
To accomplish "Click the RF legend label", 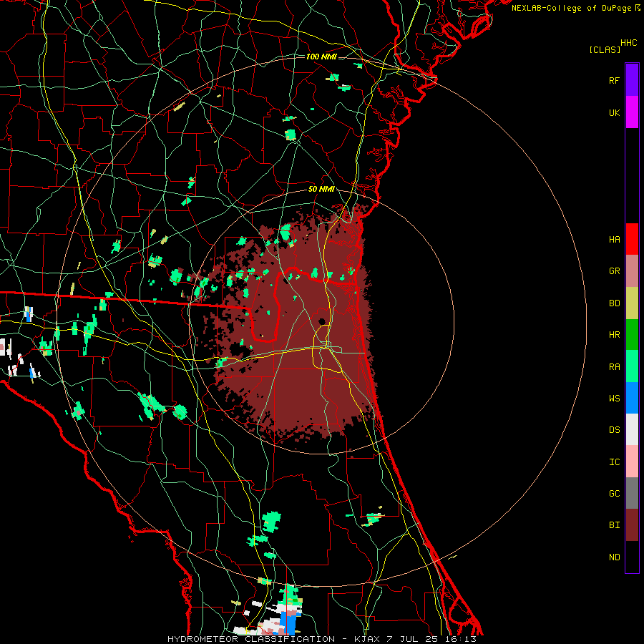I will point(614,80).
